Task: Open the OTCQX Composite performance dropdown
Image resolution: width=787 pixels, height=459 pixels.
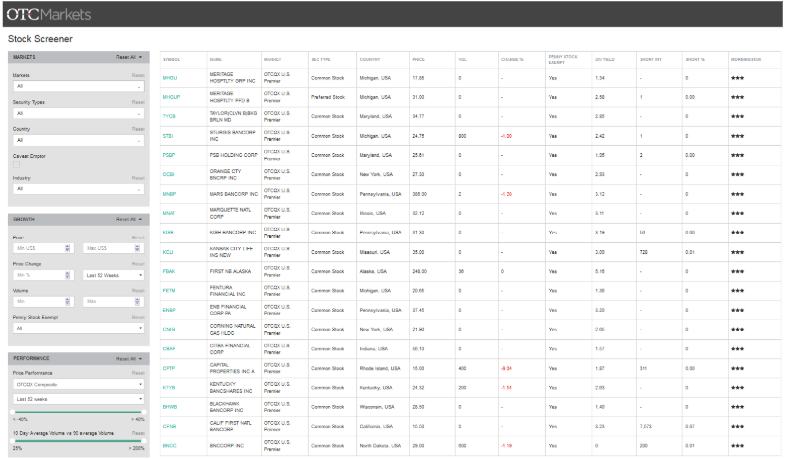Action: tap(78, 385)
